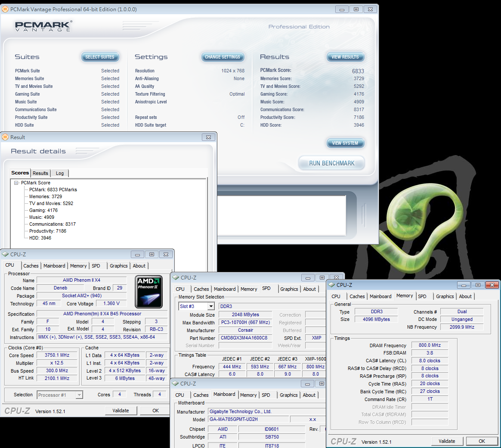501x448 pixels.
Task: Start the test with Run Benchmark
Action: [332, 163]
